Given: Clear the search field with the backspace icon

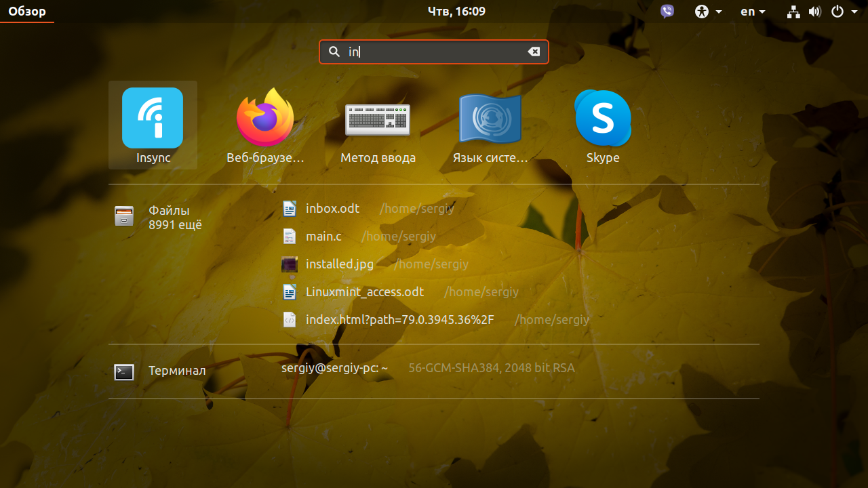Looking at the screenshot, I should tap(534, 52).
